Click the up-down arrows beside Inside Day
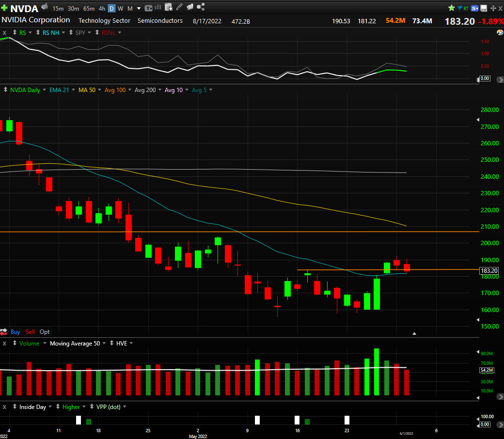Image resolution: width=504 pixels, height=439 pixels. tap(15, 407)
